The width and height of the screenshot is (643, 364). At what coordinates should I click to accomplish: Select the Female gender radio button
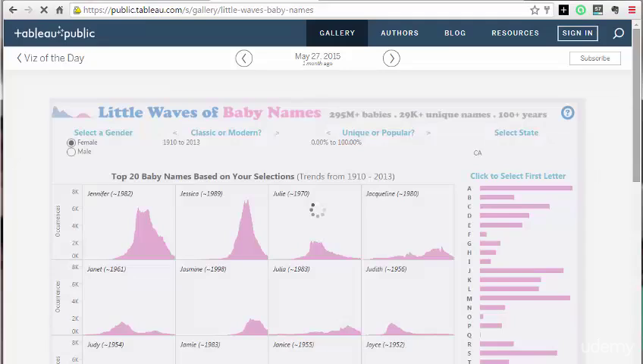[71, 143]
